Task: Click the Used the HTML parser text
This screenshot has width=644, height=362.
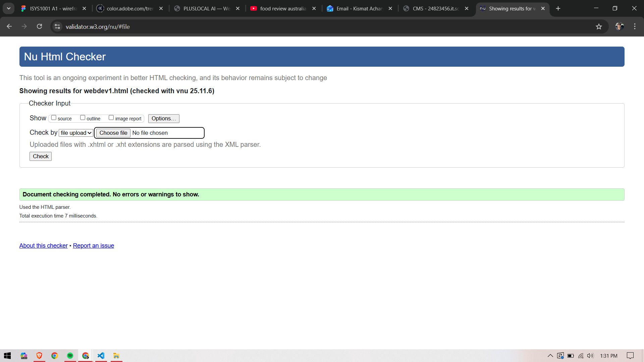Action: click(x=45, y=207)
